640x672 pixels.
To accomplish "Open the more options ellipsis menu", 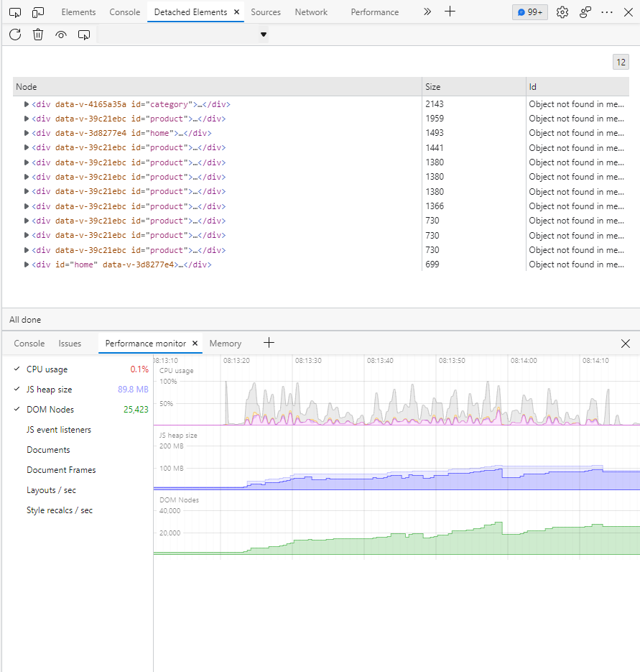I will (x=607, y=12).
